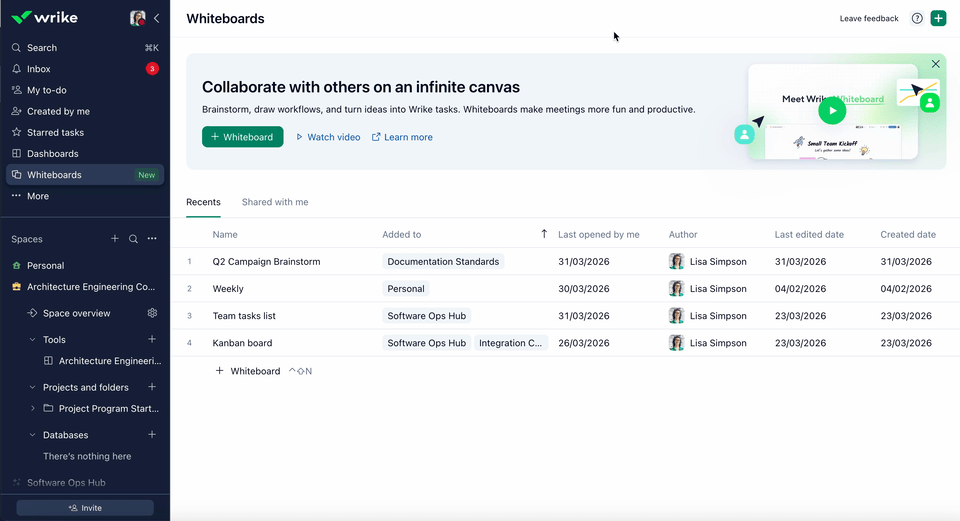Collapse the Databases section

pyautogui.click(x=32, y=435)
